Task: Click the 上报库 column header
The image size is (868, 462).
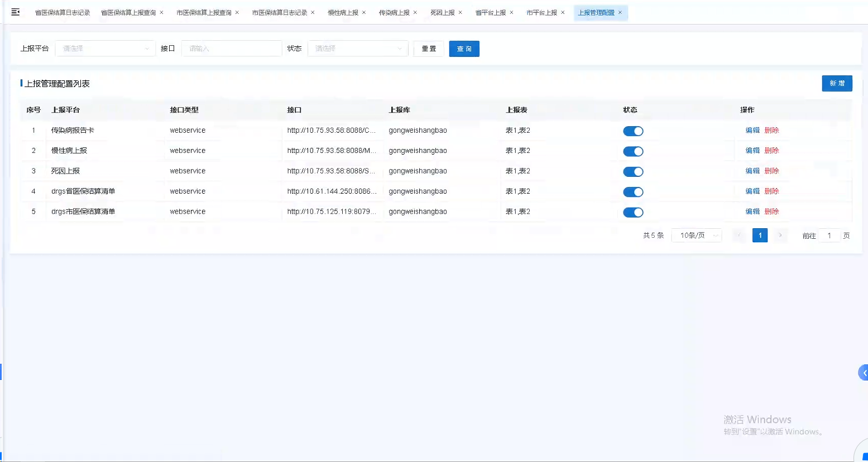Action: coord(399,110)
